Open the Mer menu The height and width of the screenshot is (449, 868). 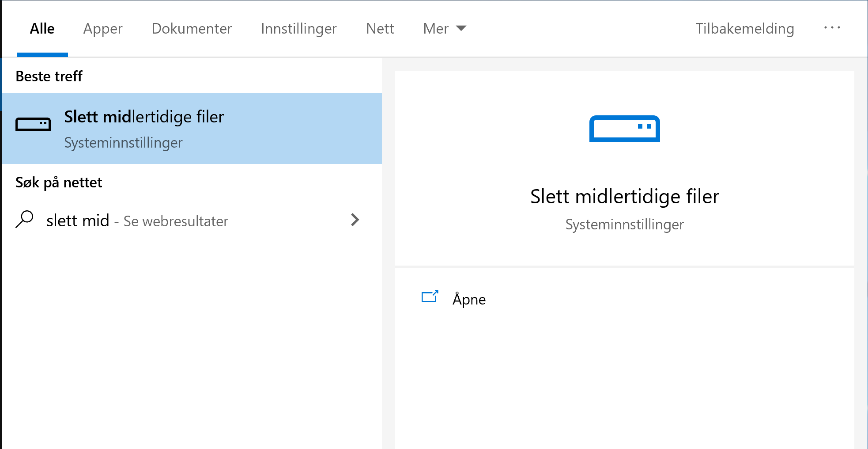pos(436,28)
